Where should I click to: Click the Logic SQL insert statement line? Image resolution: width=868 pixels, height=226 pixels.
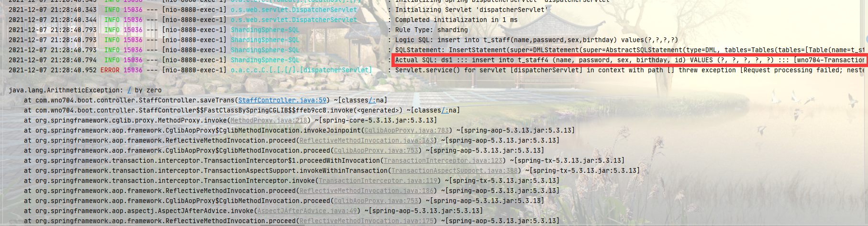tap(536, 40)
